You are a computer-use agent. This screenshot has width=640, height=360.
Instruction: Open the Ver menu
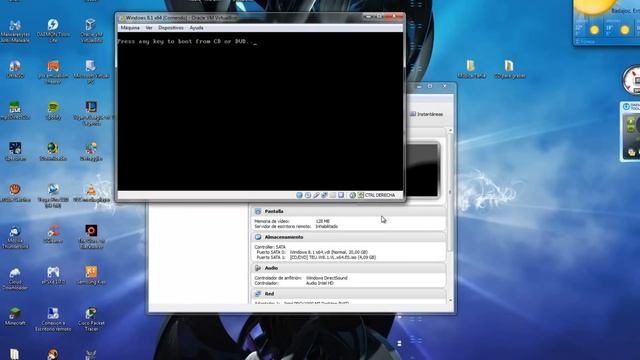(149, 28)
